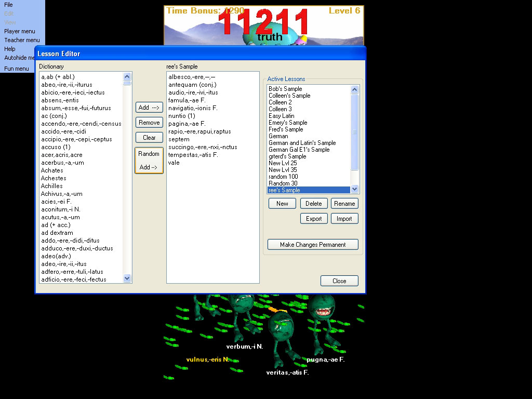Open the Fun menu
This screenshot has width=532, height=399.
(x=16, y=68)
